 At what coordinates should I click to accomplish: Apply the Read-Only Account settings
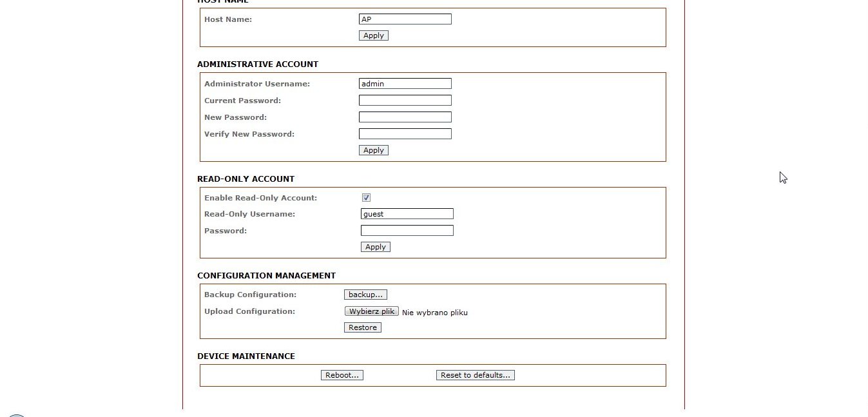(x=376, y=247)
